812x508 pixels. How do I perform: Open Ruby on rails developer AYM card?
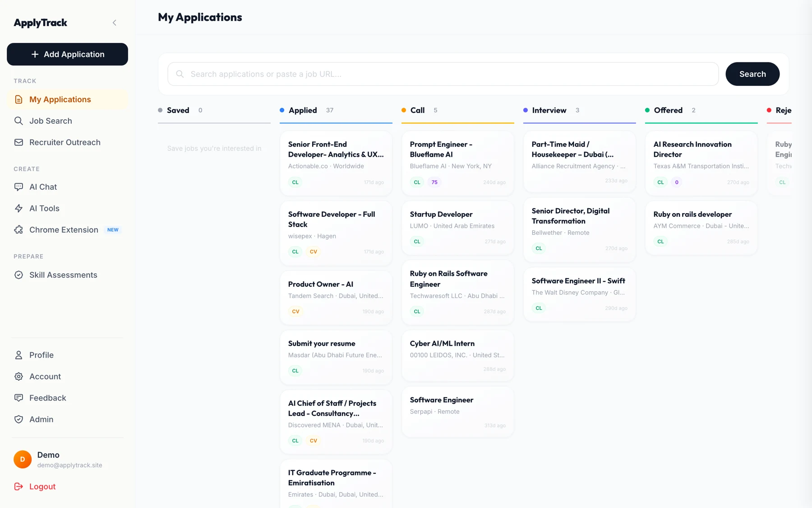(701, 228)
